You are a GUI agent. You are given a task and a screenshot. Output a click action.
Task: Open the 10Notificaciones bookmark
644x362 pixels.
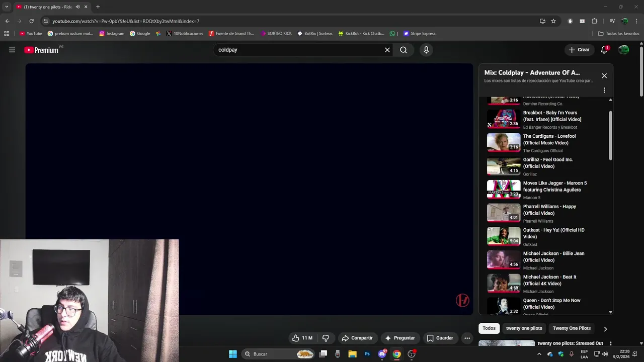[x=185, y=34]
